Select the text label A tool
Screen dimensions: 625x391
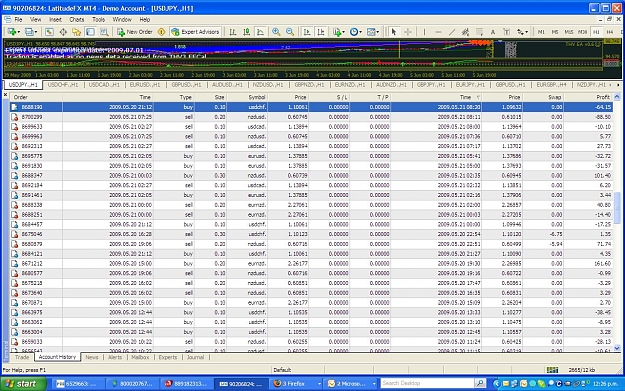pos(493,32)
